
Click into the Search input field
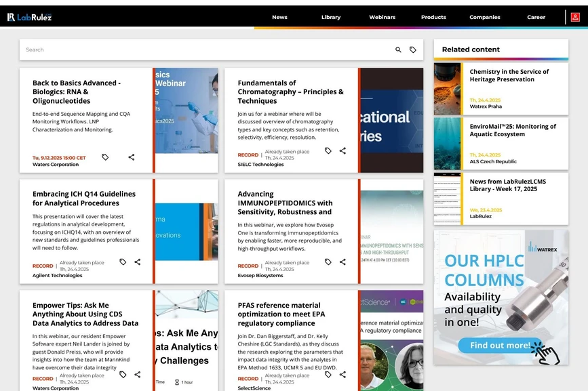pyautogui.click(x=203, y=49)
